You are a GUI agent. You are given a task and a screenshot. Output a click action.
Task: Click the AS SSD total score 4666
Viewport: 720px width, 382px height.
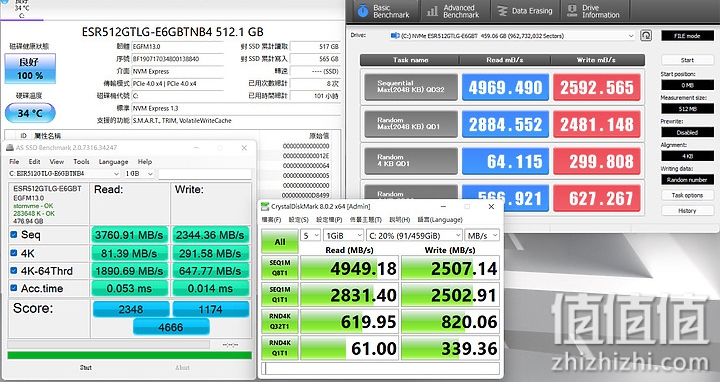171,327
